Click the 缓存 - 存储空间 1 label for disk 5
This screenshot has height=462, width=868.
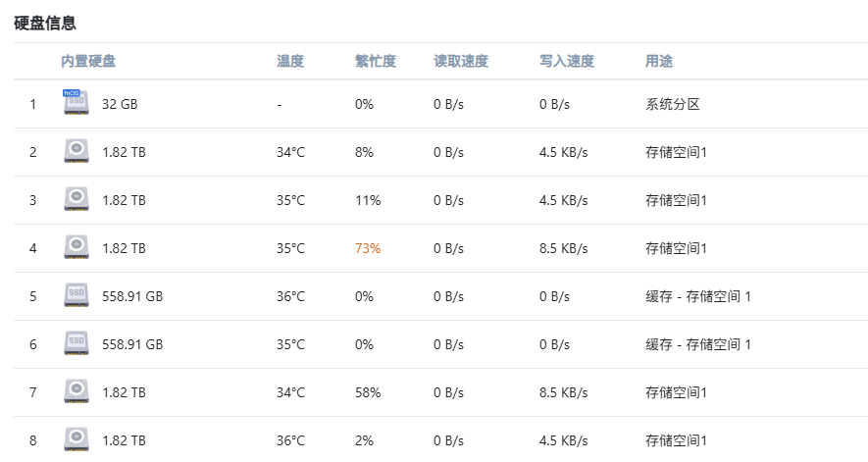click(698, 296)
